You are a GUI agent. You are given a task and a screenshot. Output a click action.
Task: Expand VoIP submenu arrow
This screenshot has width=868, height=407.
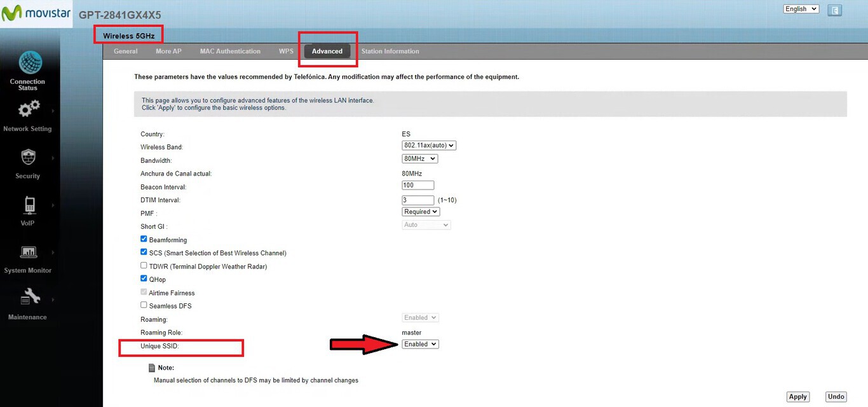tap(53, 206)
